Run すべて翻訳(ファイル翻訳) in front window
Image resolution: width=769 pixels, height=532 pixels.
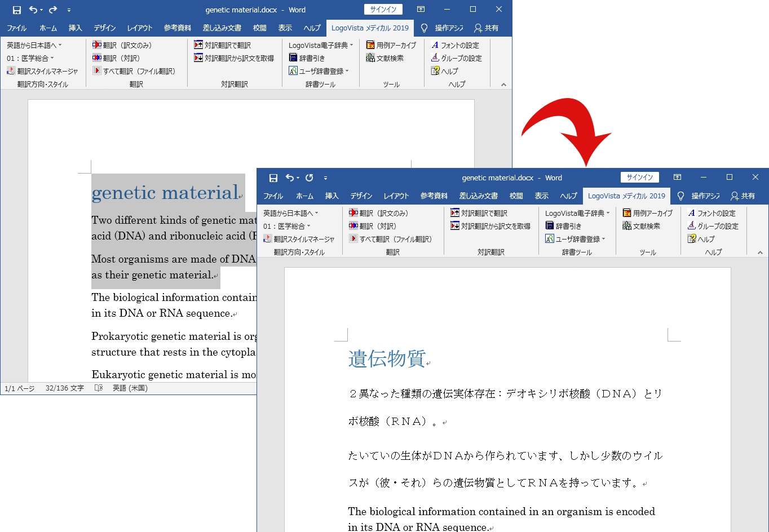(391, 239)
